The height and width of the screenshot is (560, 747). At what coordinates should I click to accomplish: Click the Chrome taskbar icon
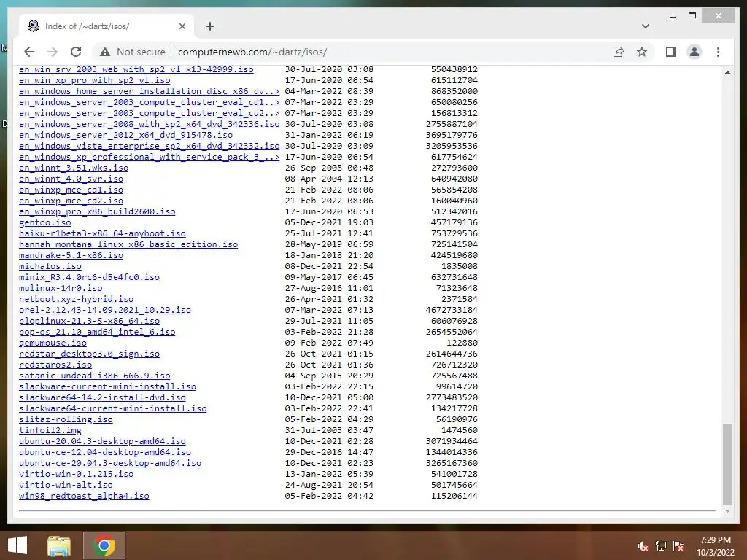(104, 545)
